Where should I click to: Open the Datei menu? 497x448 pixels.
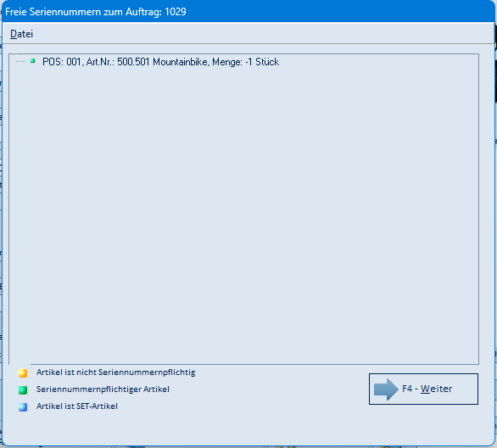[x=21, y=34]
